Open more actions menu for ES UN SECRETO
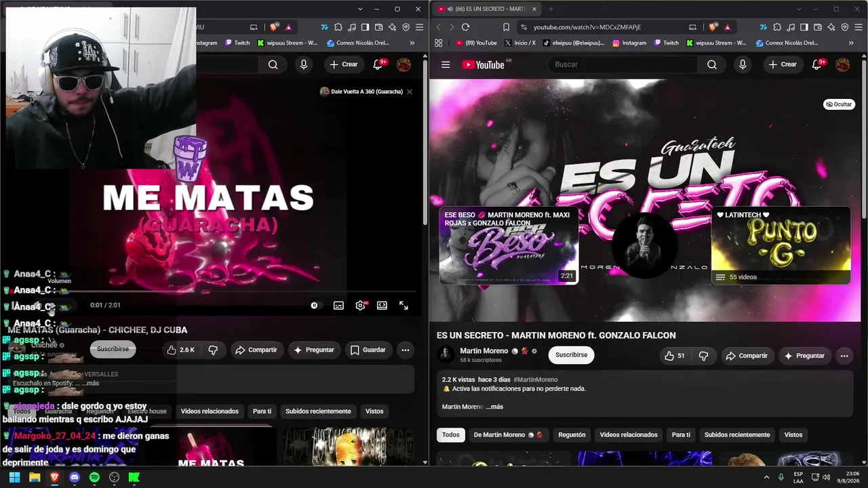The height and width of the screenshot is (488, 868). pyautogui.click(x=844, y=356)
